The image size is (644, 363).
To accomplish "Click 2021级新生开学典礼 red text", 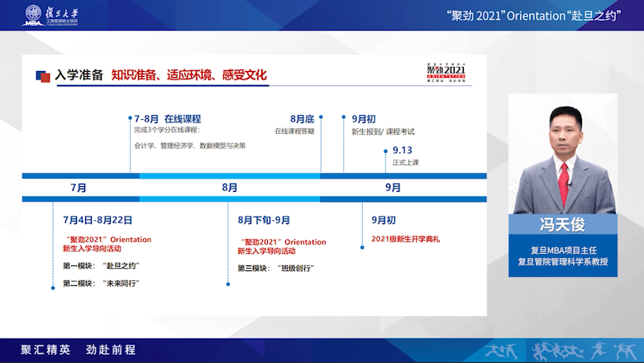I will (405, 239).
